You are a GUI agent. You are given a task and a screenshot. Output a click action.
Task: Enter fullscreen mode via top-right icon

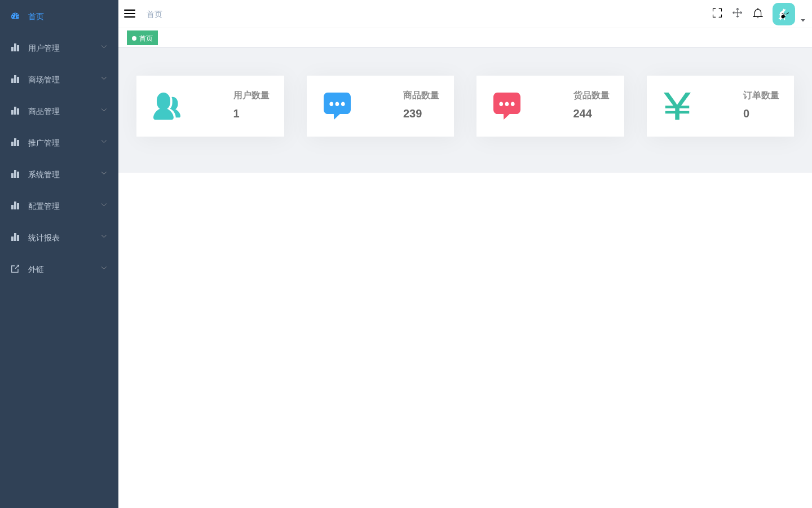717,13
